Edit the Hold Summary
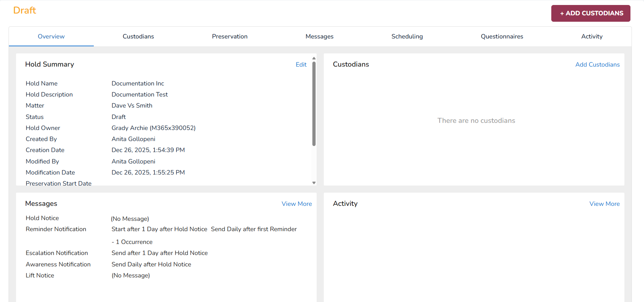Screen dimensions: 644x302 point(301,64)
